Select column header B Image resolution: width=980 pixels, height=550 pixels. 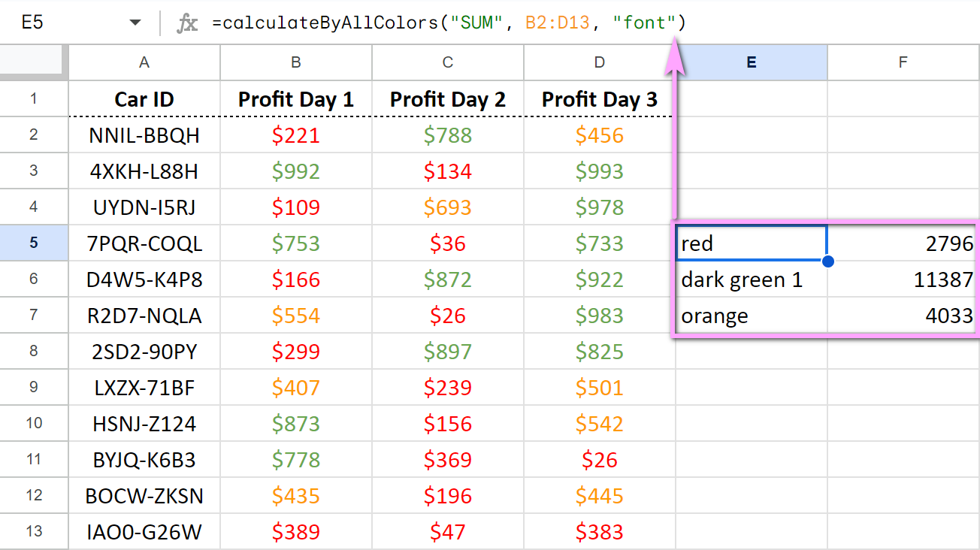(x=295, y=62)
